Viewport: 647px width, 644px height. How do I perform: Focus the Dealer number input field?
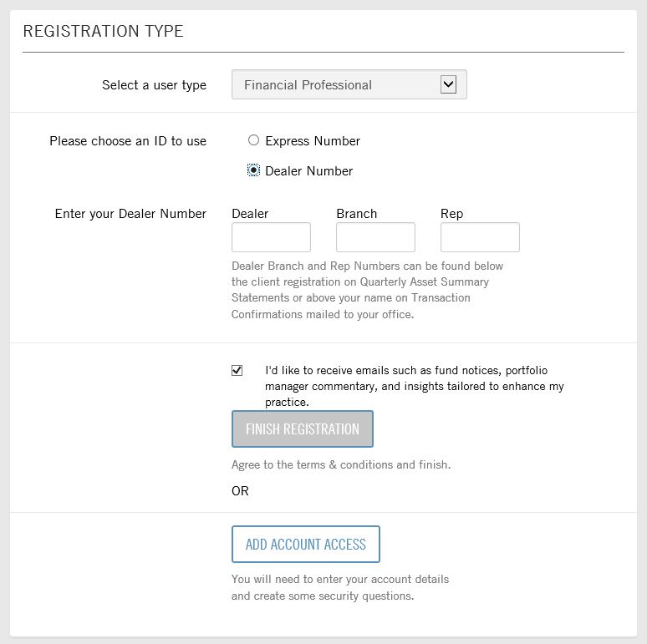271,237
